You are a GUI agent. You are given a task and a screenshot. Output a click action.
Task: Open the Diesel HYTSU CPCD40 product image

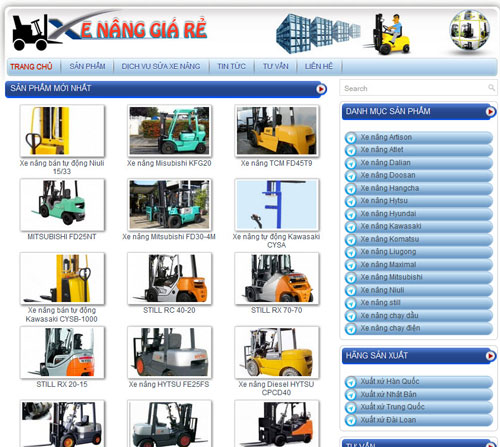pos(277,352)
